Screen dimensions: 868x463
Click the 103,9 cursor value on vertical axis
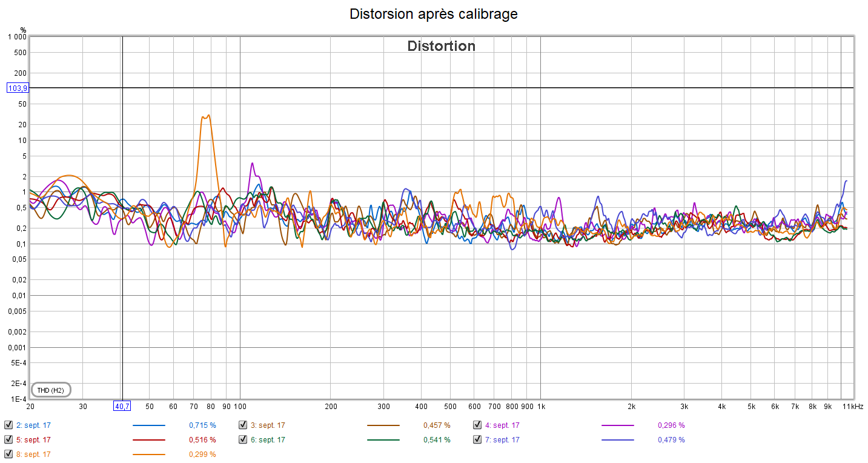pyautogui.click(x=18, y=88)
